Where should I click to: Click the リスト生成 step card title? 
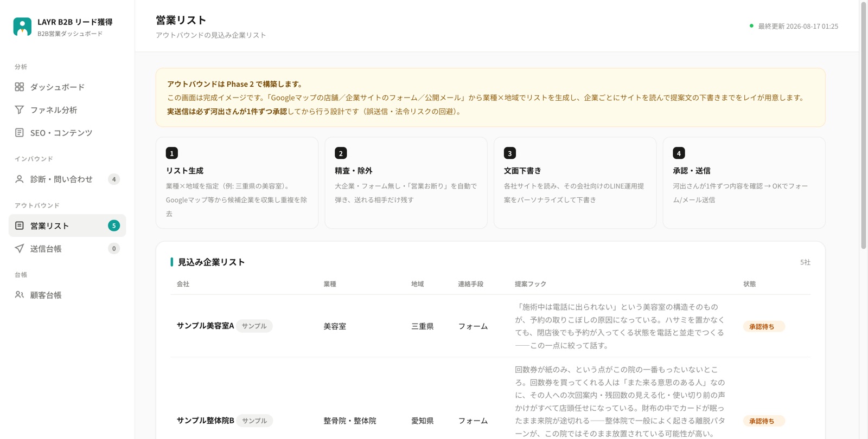pos(184,170)
